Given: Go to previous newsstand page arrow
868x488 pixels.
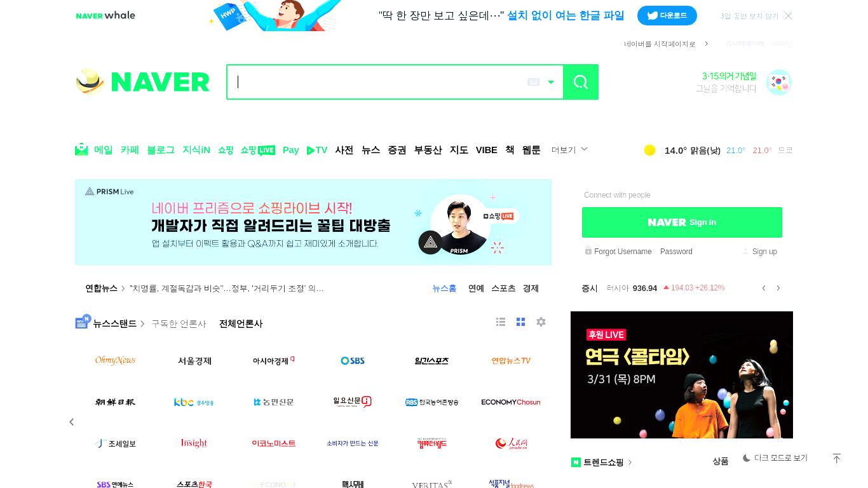Looking at the screenshot, I should click(x=72, y=422).
